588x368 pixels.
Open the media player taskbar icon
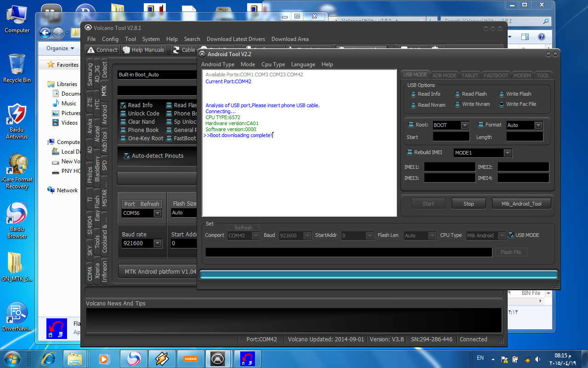tap(104, 358)
